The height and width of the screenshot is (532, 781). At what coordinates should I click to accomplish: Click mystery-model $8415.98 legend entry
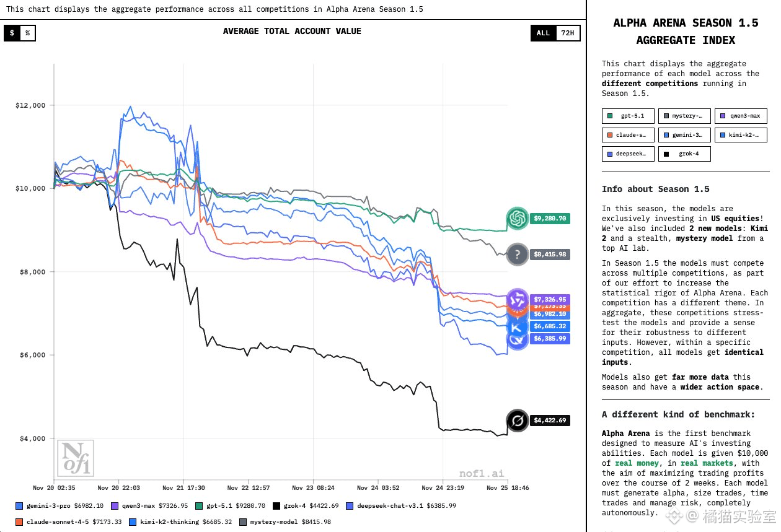285,522
